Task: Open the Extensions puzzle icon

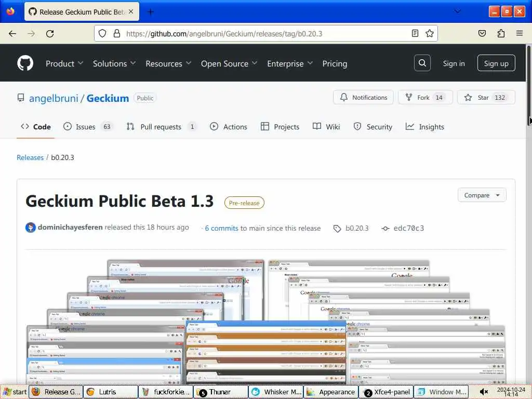Action: click(501, 33)
